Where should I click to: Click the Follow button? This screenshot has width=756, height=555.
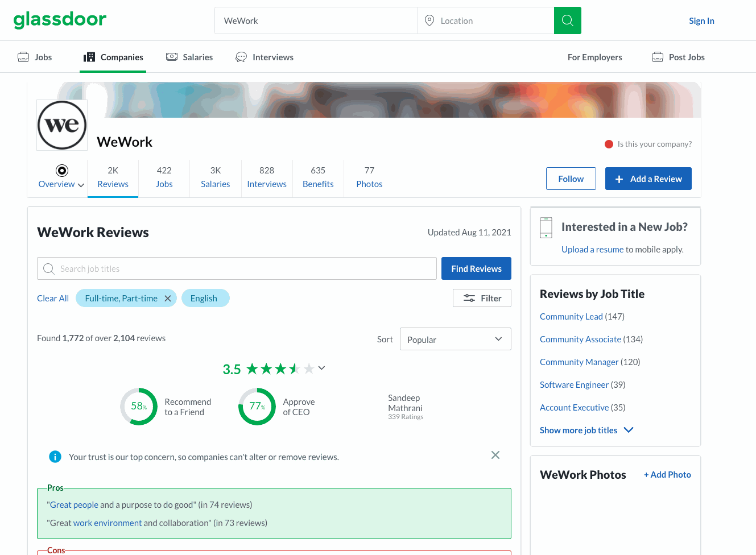[x=571, y=179]
